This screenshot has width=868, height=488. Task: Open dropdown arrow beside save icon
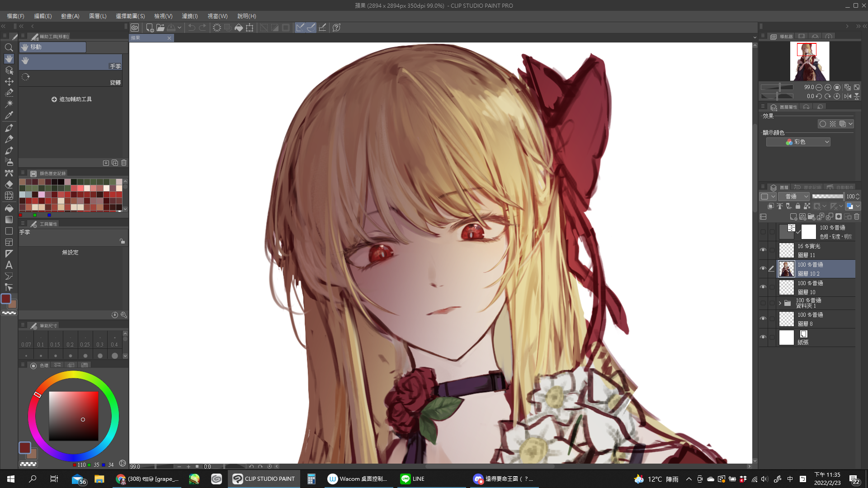179,28
